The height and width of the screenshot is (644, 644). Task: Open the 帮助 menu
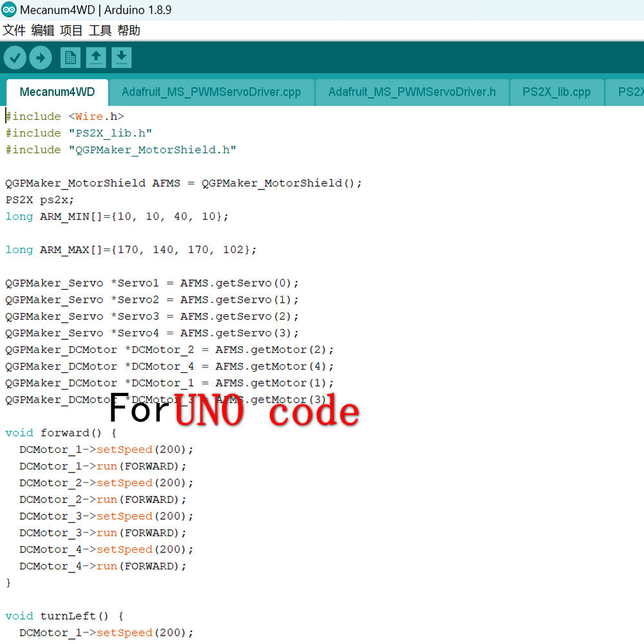(x=129, y=30)
